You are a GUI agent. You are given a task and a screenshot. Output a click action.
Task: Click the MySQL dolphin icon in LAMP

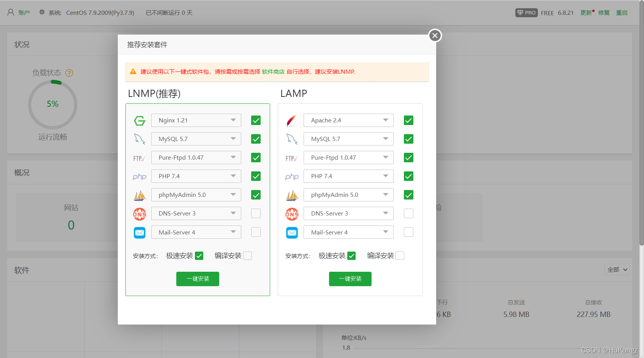(x=292, y=139)
